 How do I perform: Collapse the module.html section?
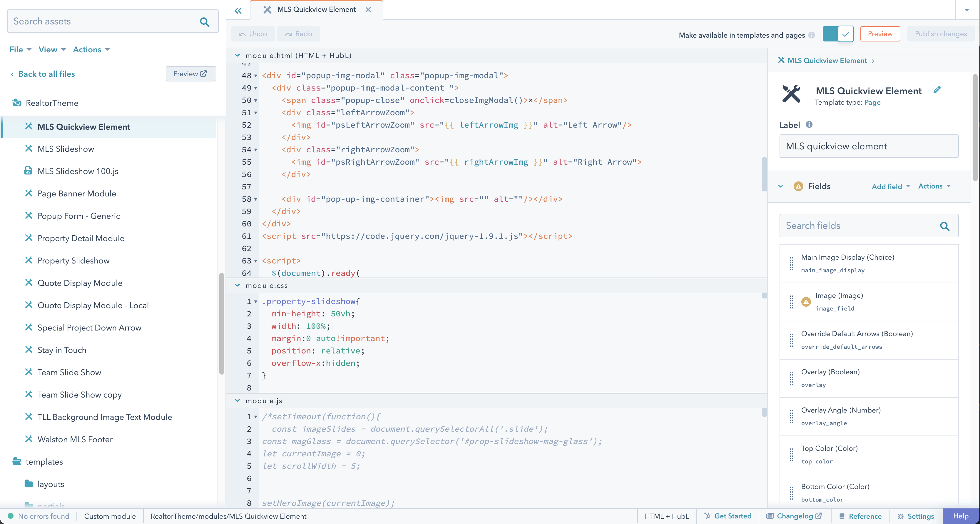coord(238,55)
